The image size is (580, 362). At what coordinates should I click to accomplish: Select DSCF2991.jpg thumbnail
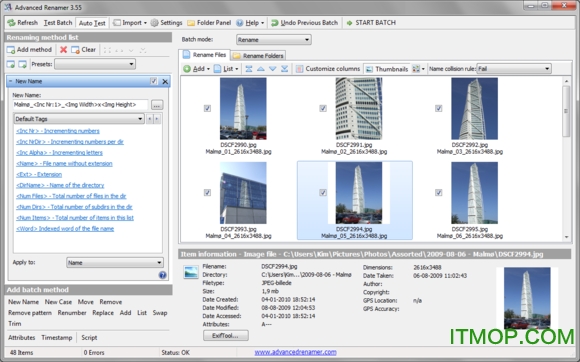click(x=359, y=108)
